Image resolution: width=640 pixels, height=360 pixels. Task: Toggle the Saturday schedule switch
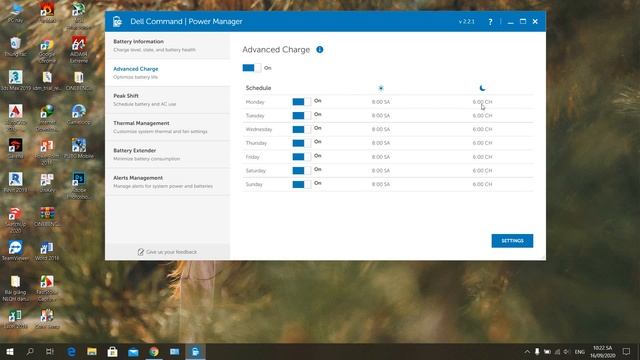[x=302, y=171]
